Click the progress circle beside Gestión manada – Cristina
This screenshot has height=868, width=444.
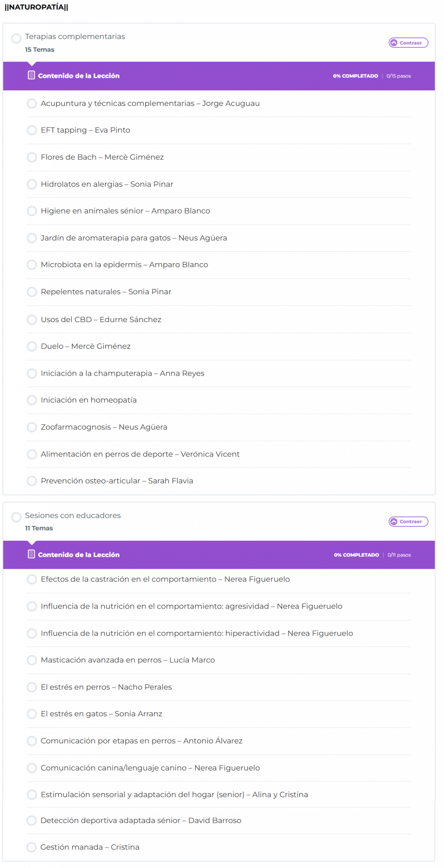point(31,847)
